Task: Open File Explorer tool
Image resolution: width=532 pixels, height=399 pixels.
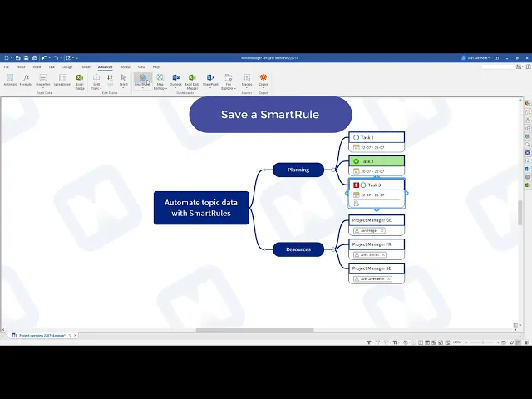Action: (229, 81)
